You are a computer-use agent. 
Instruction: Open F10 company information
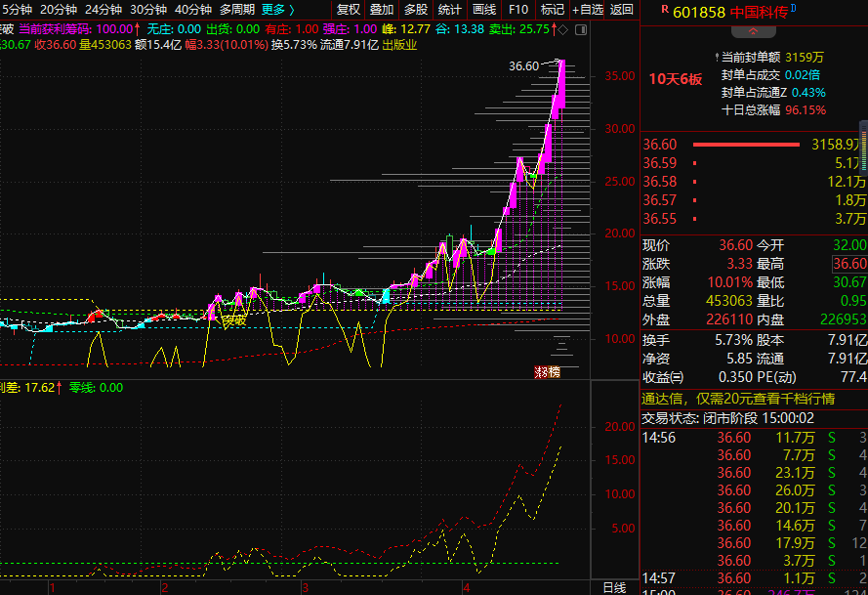point(518,10)
